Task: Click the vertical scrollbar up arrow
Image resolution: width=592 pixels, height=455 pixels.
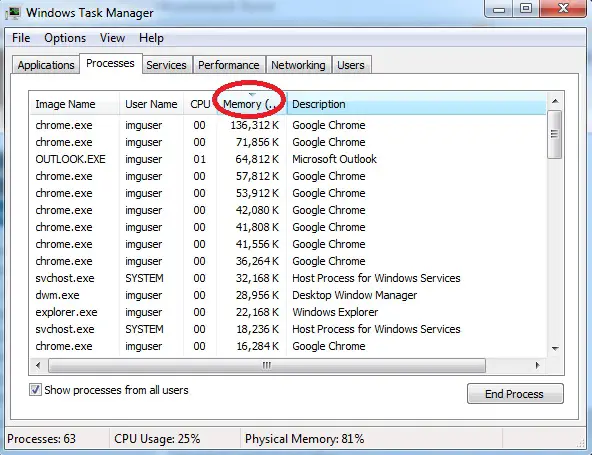Action: [x=555, y=101]
